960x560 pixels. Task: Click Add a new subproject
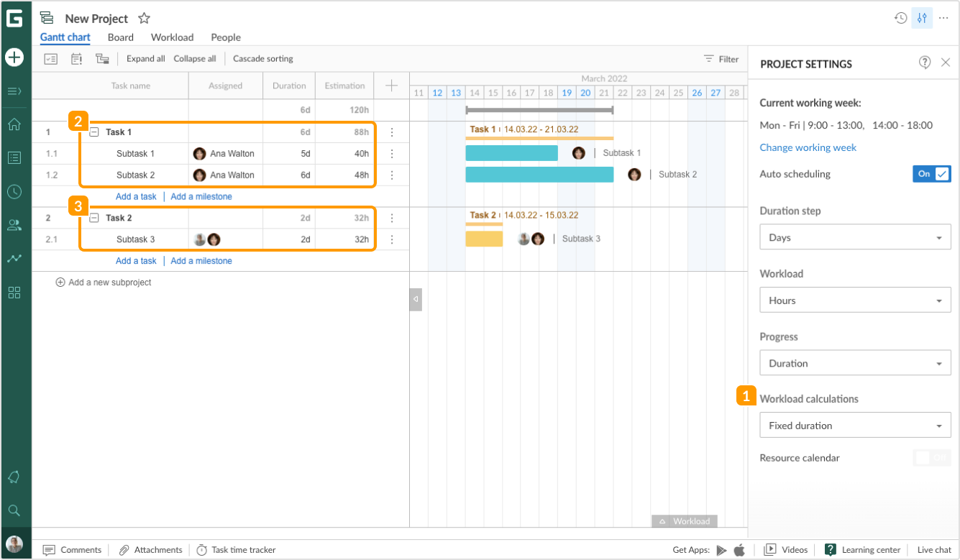(x=104, y=283)
